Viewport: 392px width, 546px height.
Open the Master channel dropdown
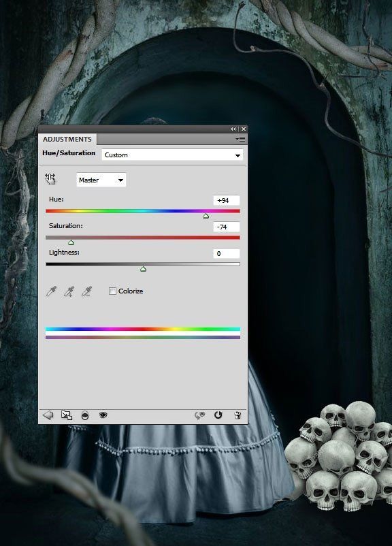click(101, 180)
